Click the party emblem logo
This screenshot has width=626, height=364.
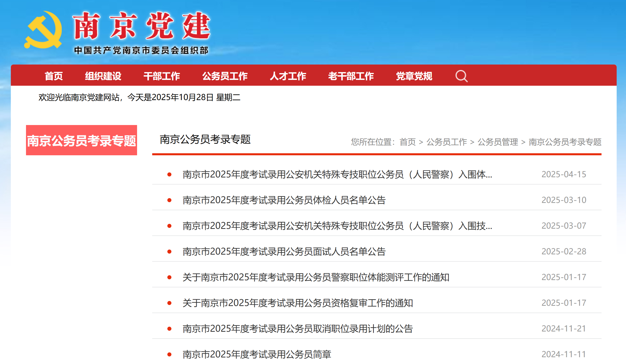click(x=43, y=30)
